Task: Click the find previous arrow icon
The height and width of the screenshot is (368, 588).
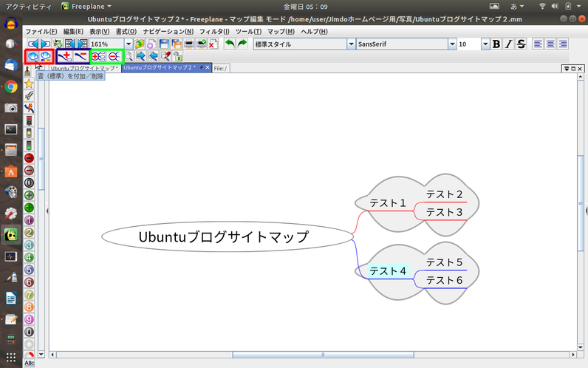Action: point(153,57)
